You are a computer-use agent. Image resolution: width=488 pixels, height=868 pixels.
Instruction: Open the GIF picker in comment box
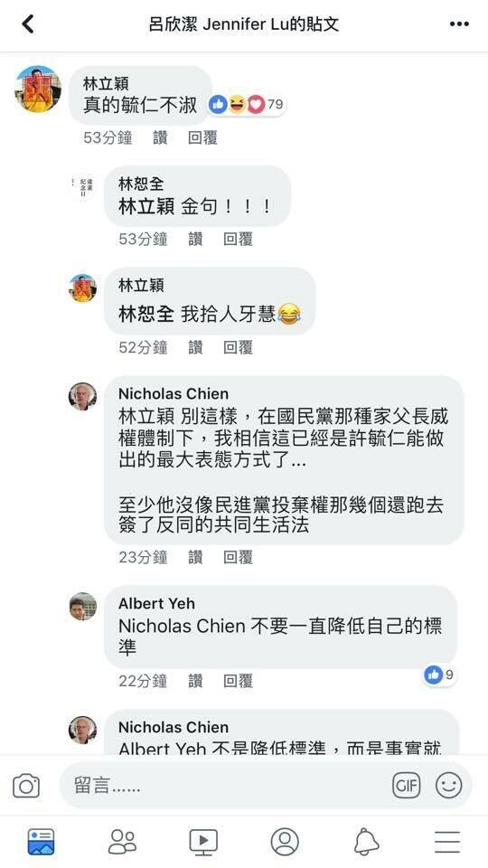point(406,785)
